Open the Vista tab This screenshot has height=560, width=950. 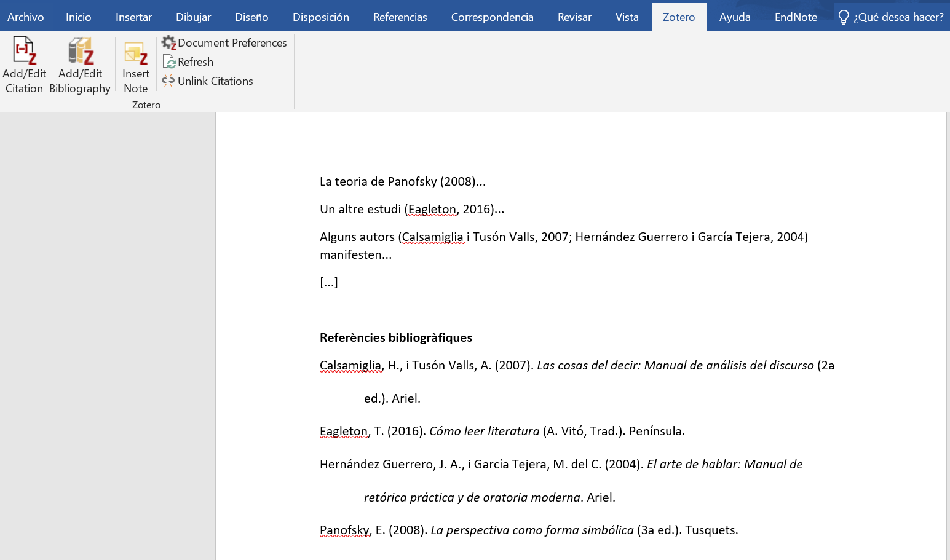627,17
